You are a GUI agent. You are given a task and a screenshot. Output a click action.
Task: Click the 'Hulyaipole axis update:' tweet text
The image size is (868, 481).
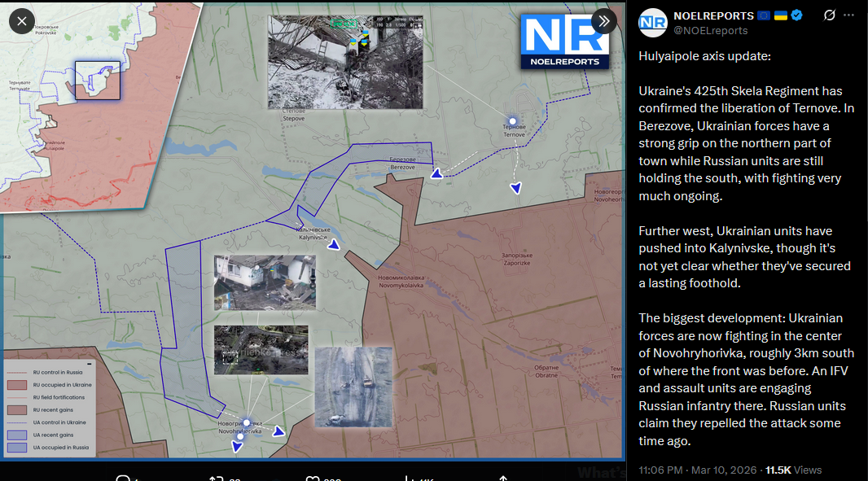coord(704,56)
